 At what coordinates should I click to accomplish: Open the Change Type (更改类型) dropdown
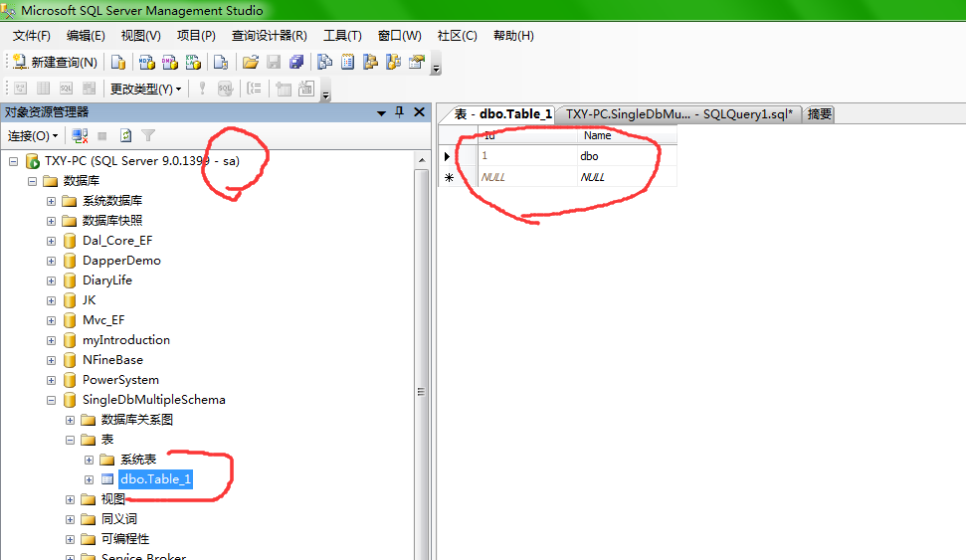pyautogui.click(x=146, y=90)
